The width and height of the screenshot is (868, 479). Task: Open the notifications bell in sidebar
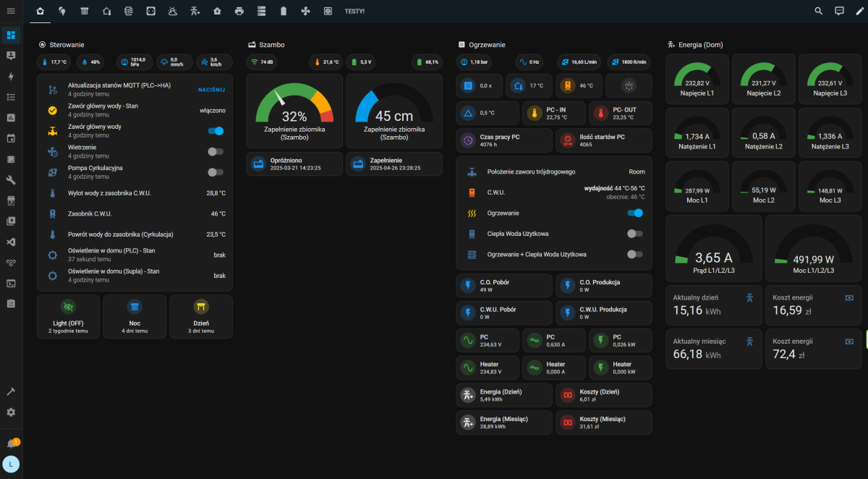pyautogui.click(x=11, y=444)
